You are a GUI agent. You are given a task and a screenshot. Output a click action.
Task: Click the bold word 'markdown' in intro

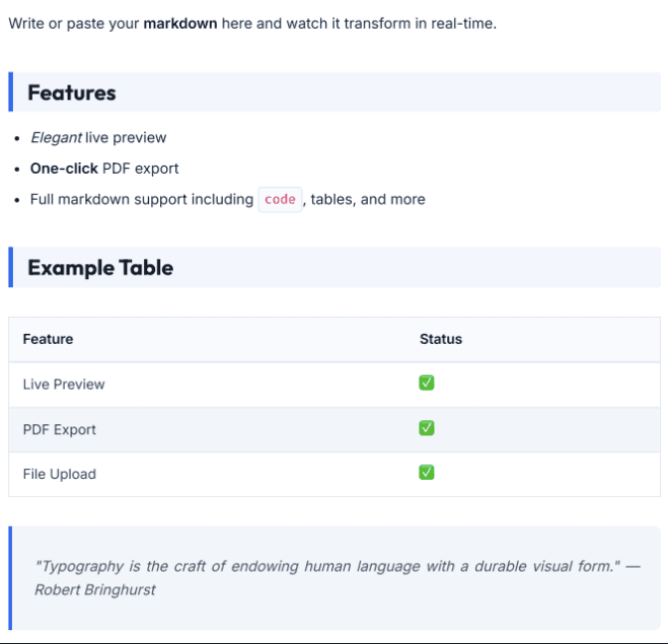pyautogui.click(x=180, y=24)
